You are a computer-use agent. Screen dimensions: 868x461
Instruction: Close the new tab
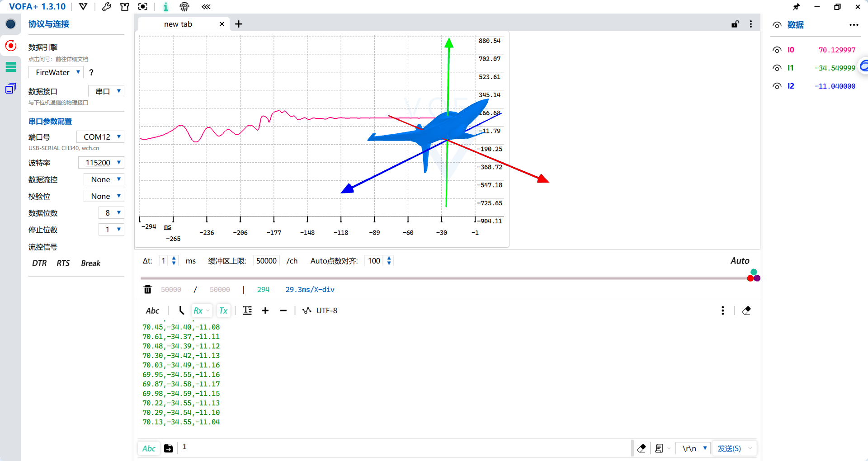coord(222,24)
